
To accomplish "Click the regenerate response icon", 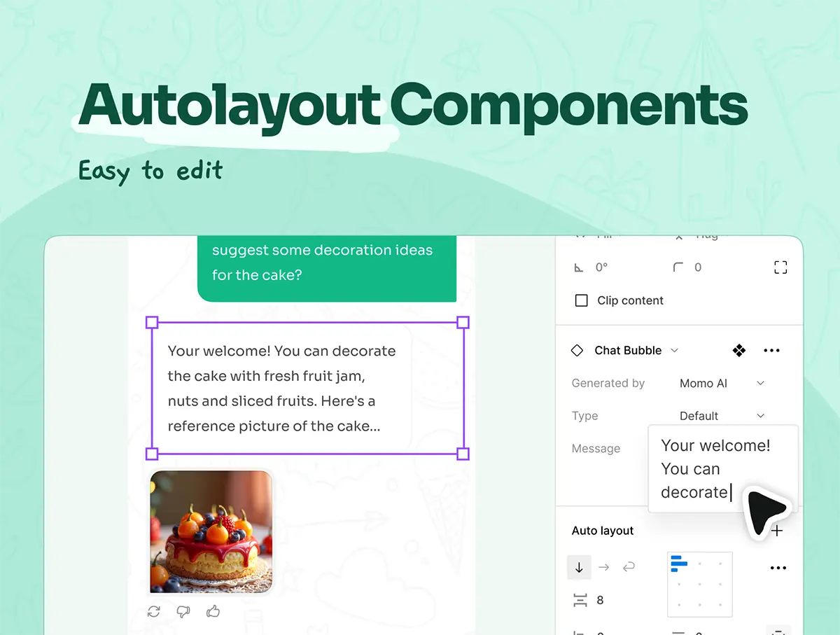I will [154, 611].
